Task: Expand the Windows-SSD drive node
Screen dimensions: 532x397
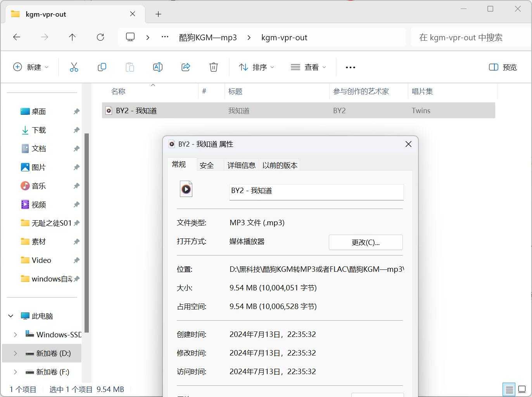Action: point(16,335)
